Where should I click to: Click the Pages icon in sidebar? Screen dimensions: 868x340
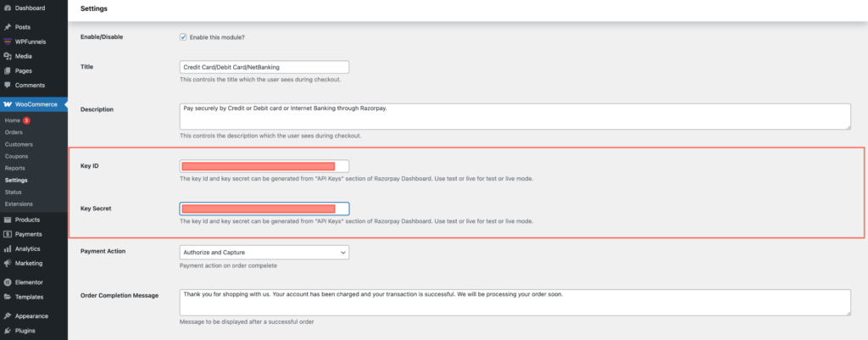click(x=7, y=71)
